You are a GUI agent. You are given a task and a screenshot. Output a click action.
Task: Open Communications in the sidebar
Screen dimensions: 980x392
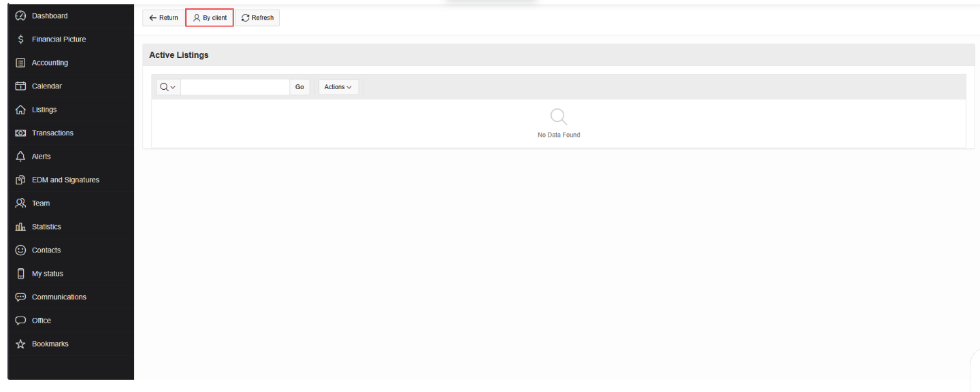pos(59,297)
